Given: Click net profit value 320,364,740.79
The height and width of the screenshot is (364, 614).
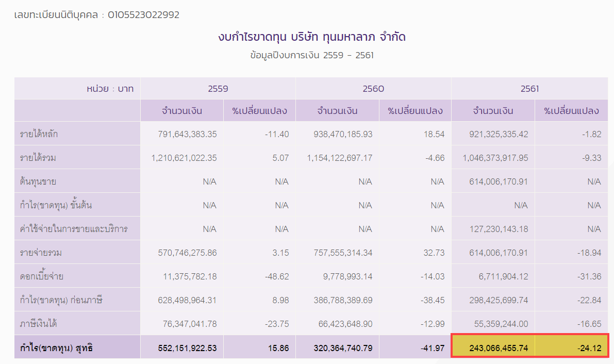Looking at the screenshot, I should coord(343,348).
